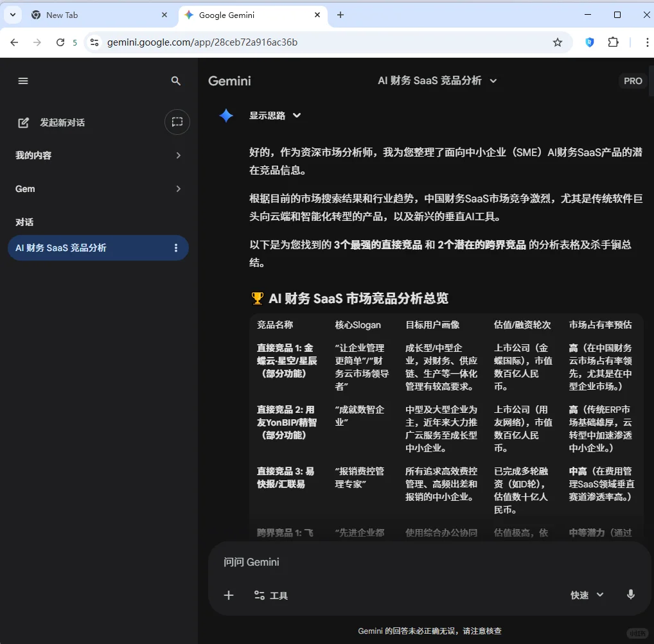This screenshot has width=654, height=644.
Task: Go back with browser back arrow
Action: pyautogui.click(x=14, y=42)
